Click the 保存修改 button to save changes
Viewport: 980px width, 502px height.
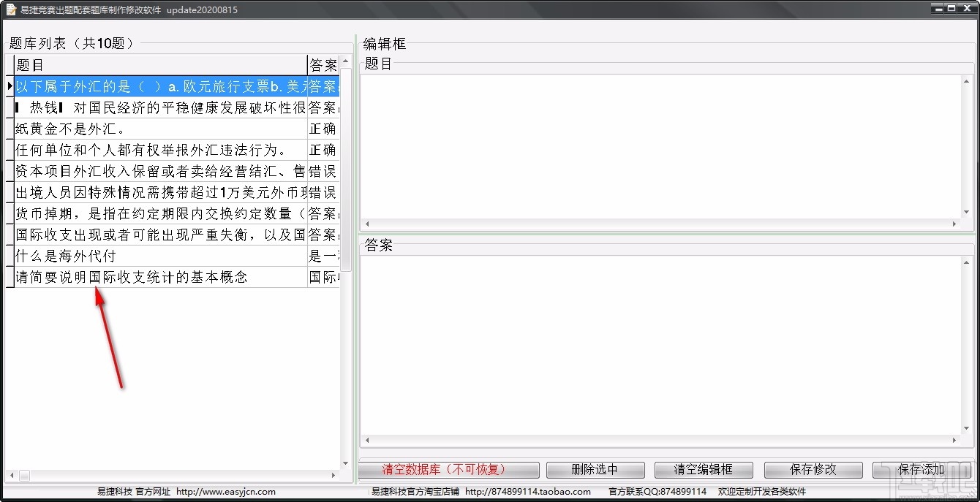[x=813, y=470]
